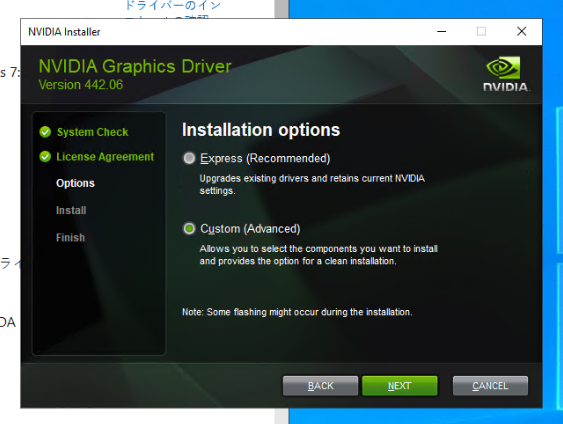Image resolution: width=563 pixels, height=424 pixels.
Task: Select the Install step in sidebar
Action: point(71,210)
